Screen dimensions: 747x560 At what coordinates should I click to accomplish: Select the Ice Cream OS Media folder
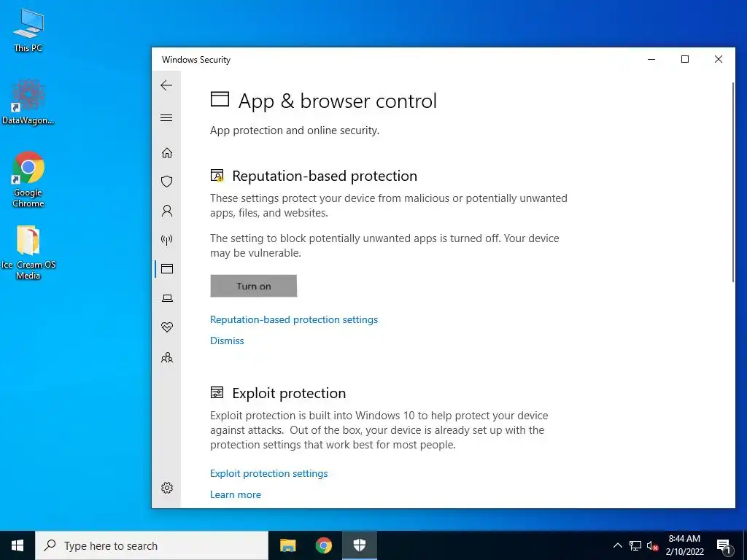click(x=28, y=252)
